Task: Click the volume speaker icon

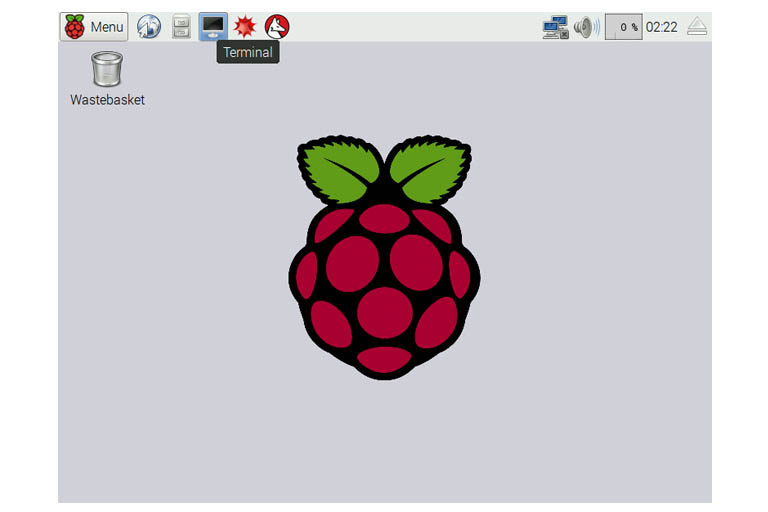Action: (586, 27)
